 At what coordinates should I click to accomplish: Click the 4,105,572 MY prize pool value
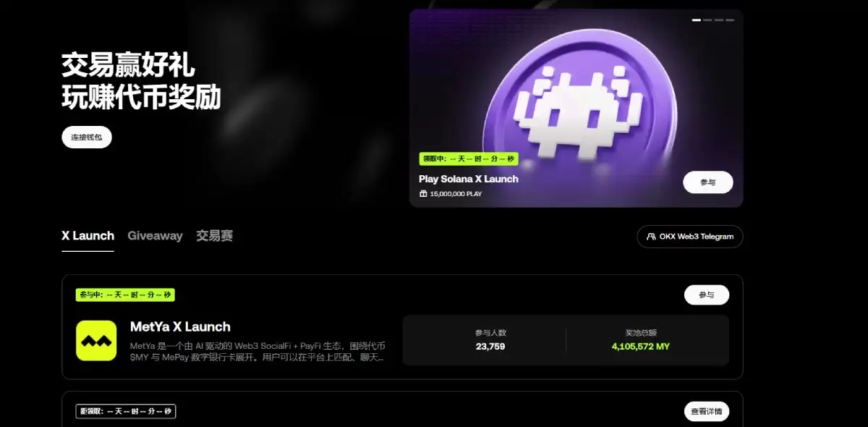tap(639, 345)
